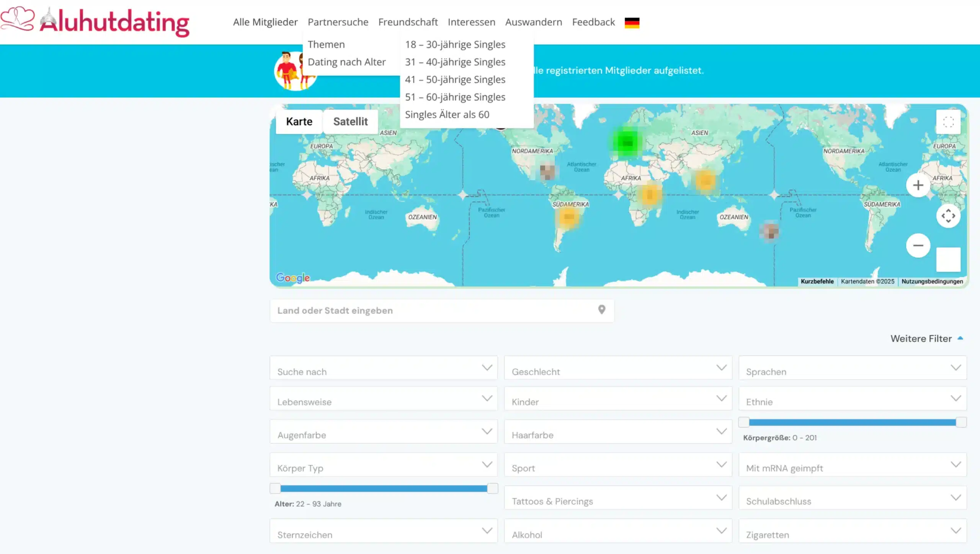
Task: Switch map to Karte view
Action: (x=299, y=122)
